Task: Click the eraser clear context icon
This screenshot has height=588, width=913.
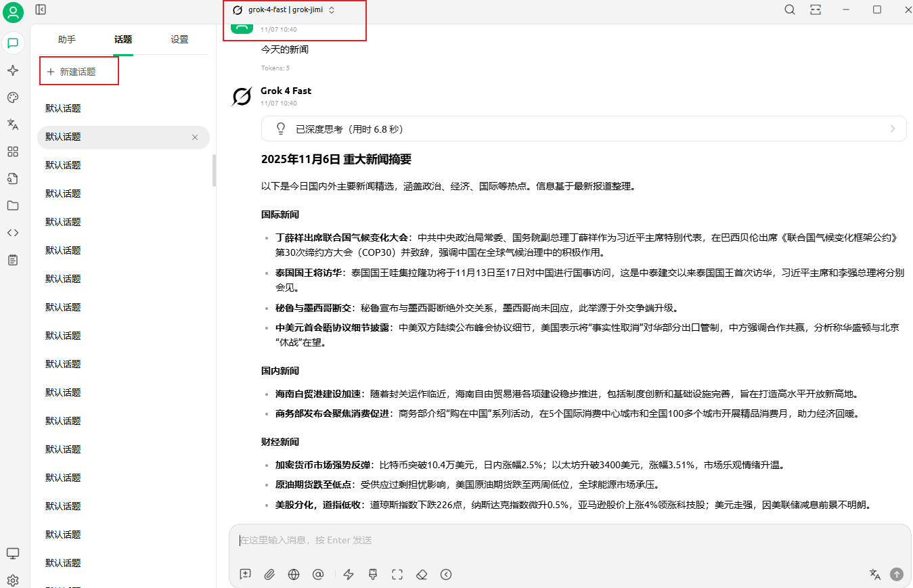Action: [422, 574]
